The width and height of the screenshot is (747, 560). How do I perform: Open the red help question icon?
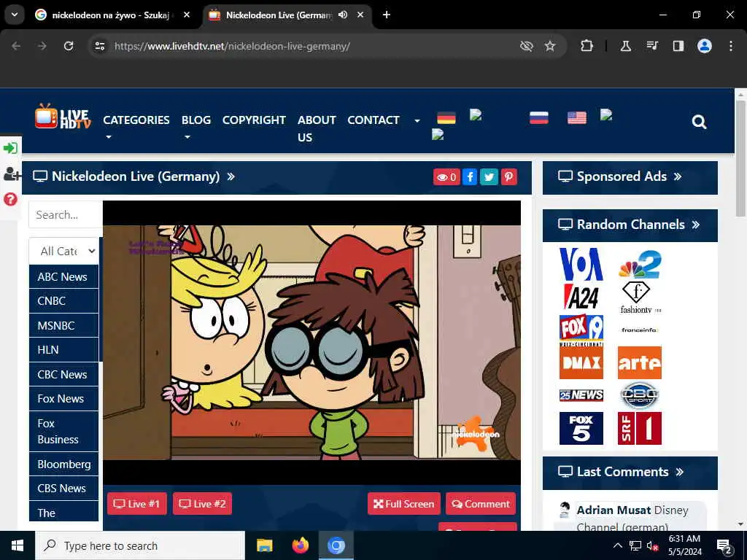10,199
